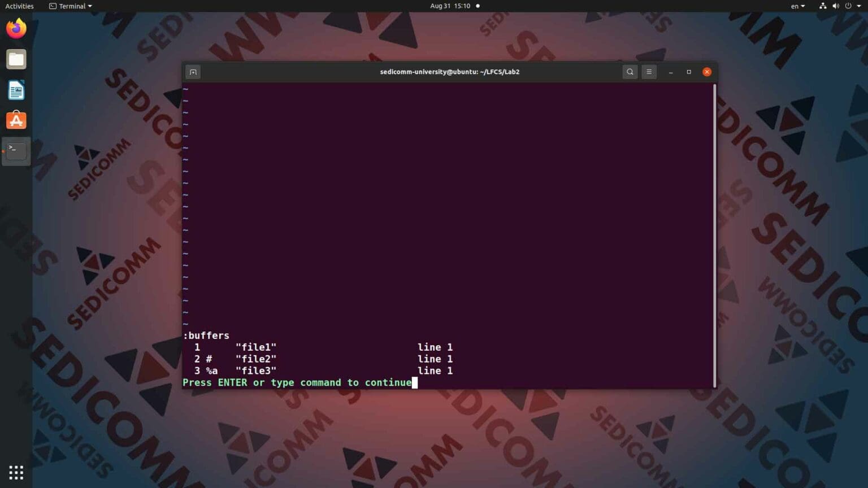Open the terminal hamburger menu

tap(649, 72)
